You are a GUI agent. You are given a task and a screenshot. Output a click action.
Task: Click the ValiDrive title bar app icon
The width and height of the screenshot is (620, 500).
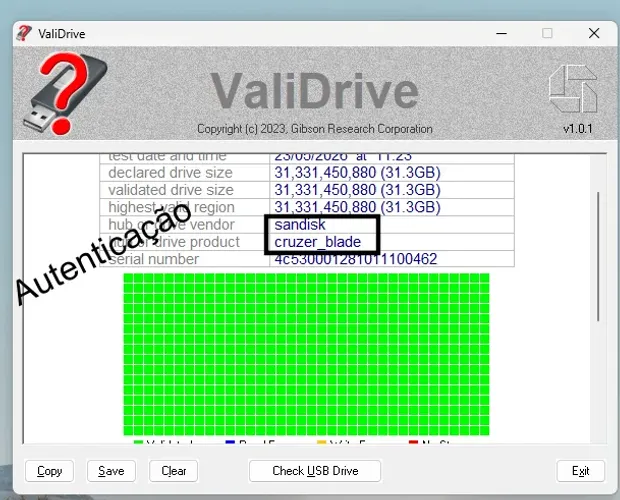click(24, 33)
